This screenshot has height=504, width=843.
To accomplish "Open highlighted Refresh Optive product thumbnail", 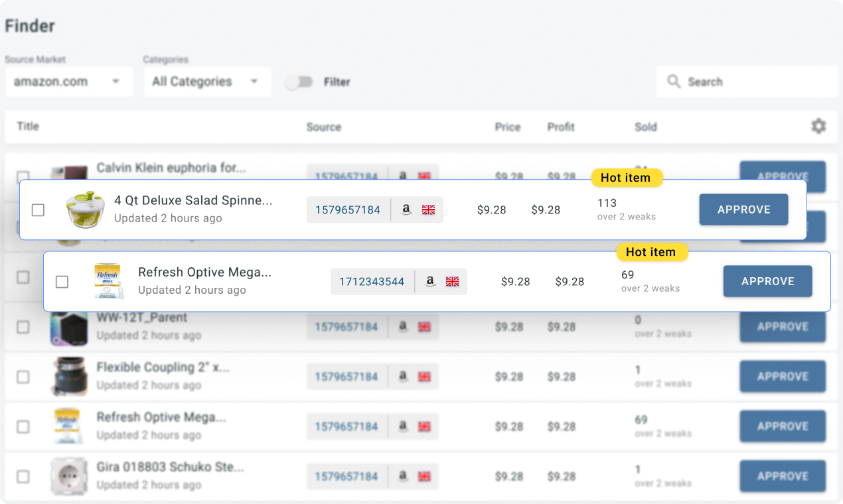I will 108,281.
